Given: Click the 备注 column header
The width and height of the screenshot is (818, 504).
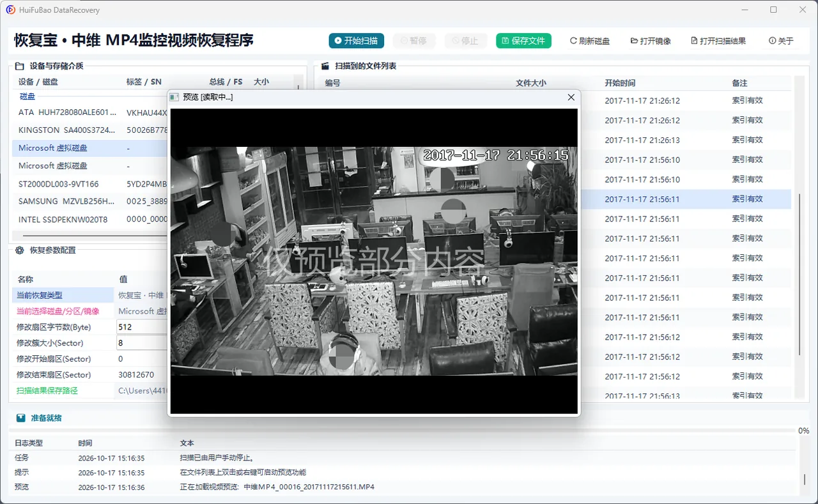Looking at the screenshot, I should point(739,83).
